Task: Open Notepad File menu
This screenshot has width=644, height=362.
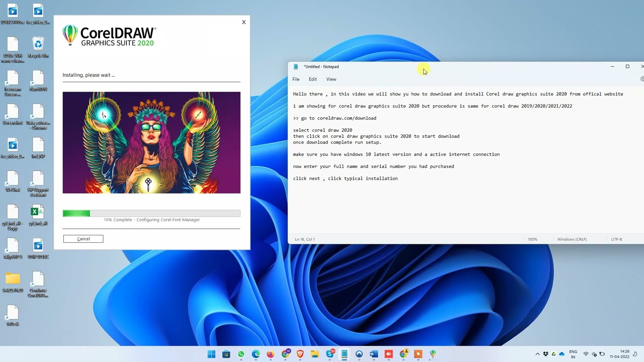Action: coord(296,79)
